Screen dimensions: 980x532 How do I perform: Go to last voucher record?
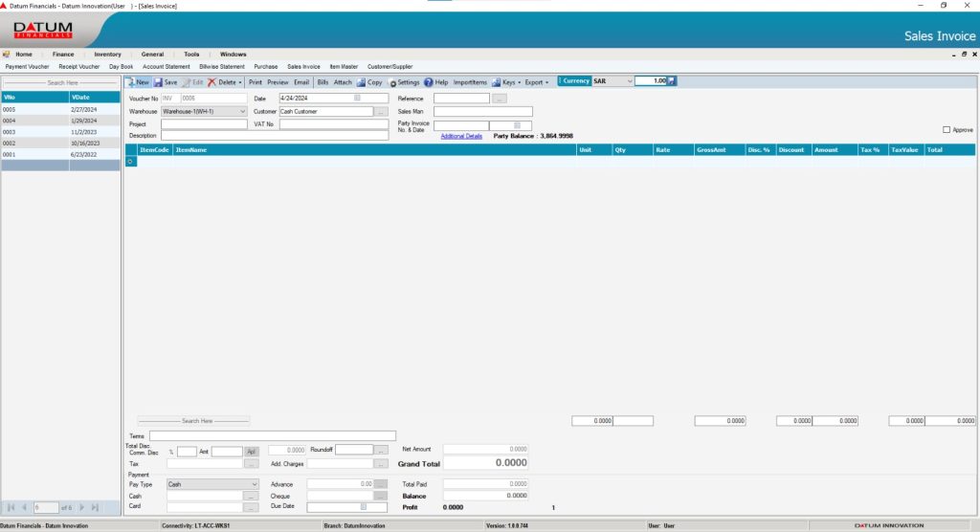pyautogui.click(x=95, y=508)
